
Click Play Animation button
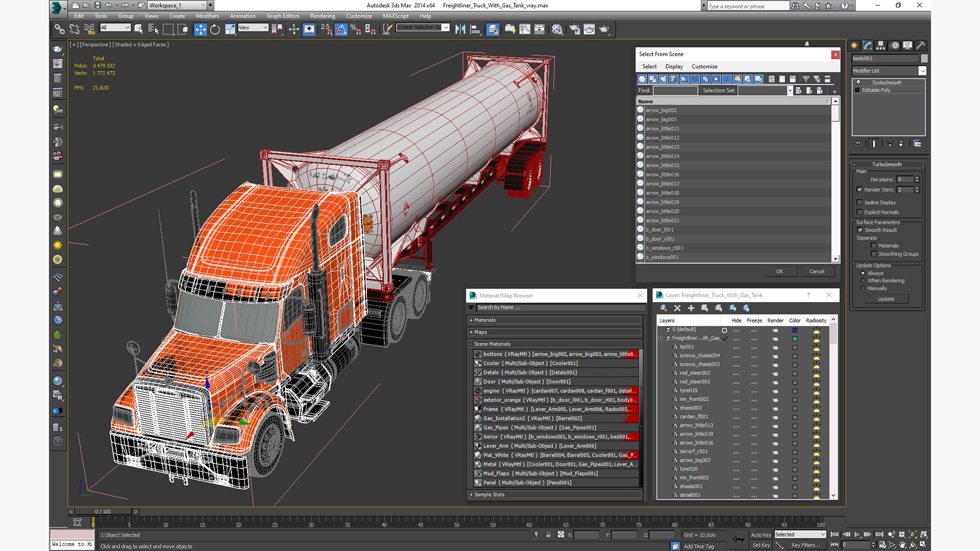(x=857, y=535)
